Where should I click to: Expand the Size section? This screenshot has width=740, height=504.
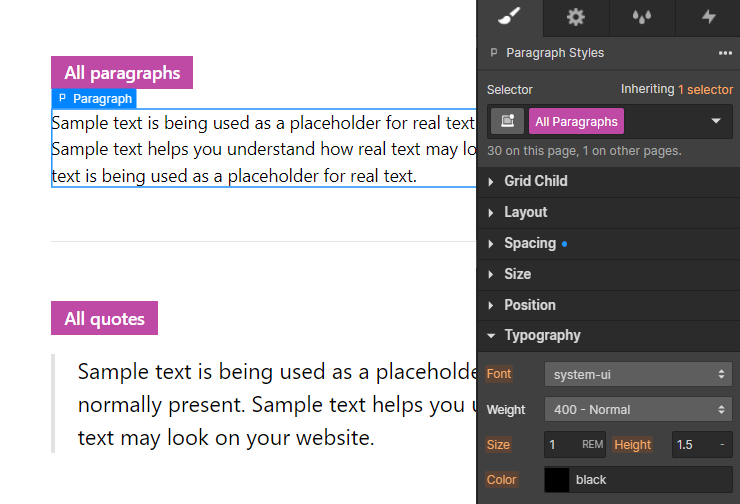(609, 274)
